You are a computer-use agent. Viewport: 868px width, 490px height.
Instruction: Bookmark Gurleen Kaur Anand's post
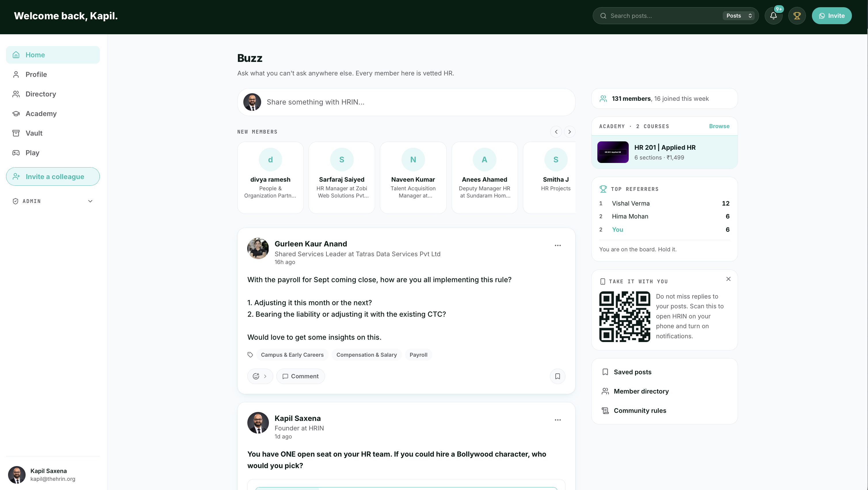coord(558,376)
